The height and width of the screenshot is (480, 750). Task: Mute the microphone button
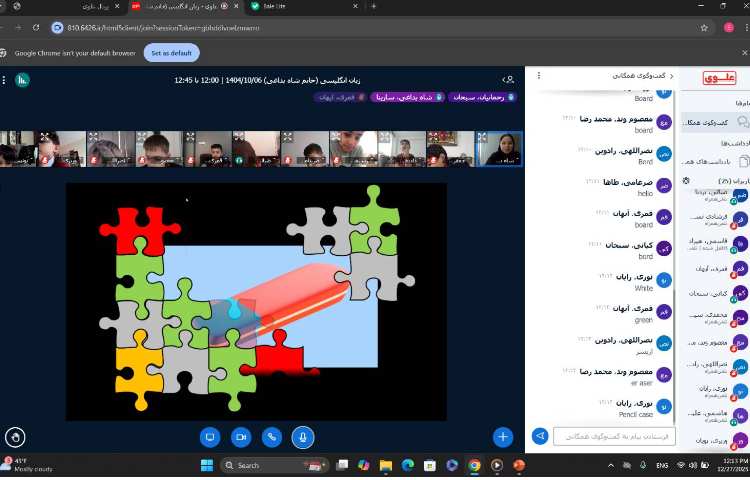click(x=301, y=437)
